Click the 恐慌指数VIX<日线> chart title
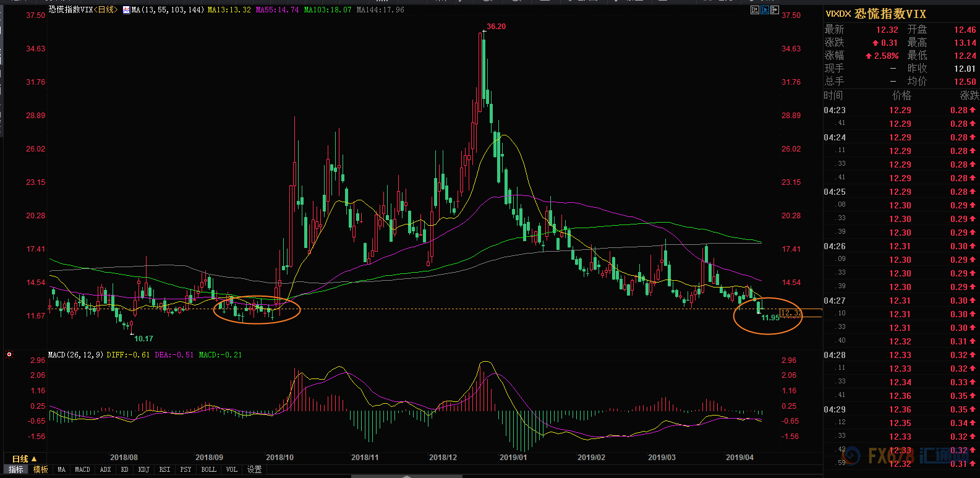The width and height of the screenshot is (980, 478). (83, 10)
